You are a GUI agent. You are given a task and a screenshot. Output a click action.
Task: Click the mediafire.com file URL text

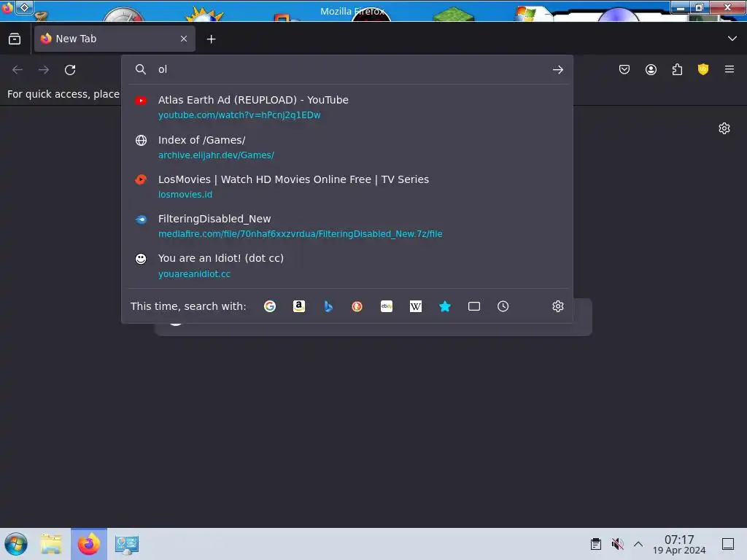[300, 234]
